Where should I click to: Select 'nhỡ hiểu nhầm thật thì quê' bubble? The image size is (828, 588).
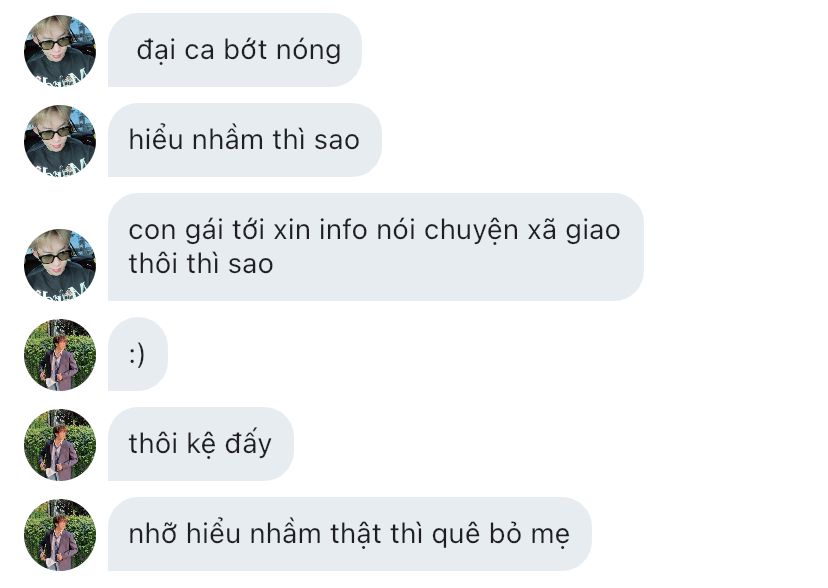350,534
